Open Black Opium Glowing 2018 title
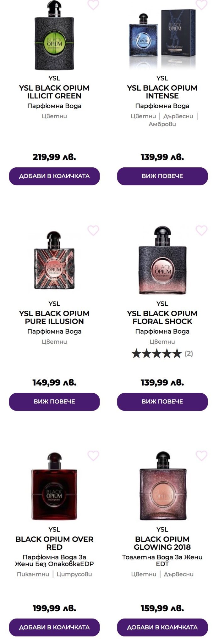Viewport: 219px width, 644px height. [162, 543]
